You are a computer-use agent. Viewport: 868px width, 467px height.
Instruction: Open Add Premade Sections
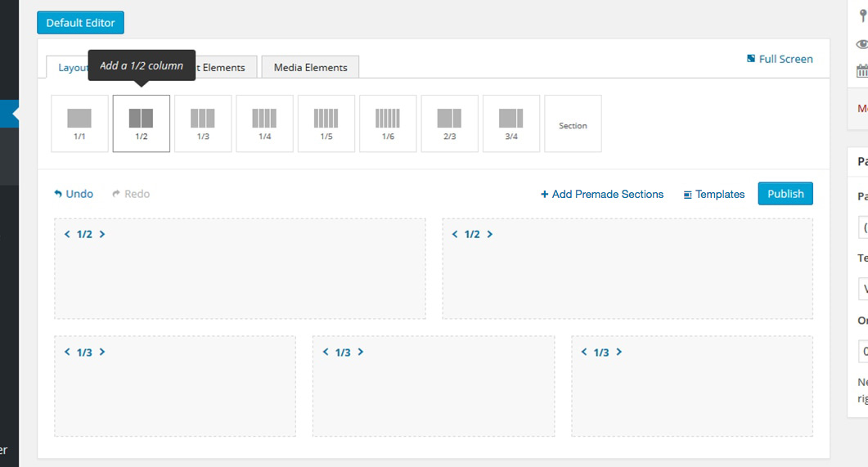(602, 194)
